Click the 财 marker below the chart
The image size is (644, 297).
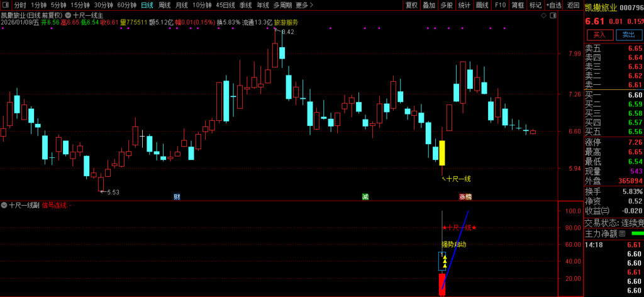coord(177,197)
